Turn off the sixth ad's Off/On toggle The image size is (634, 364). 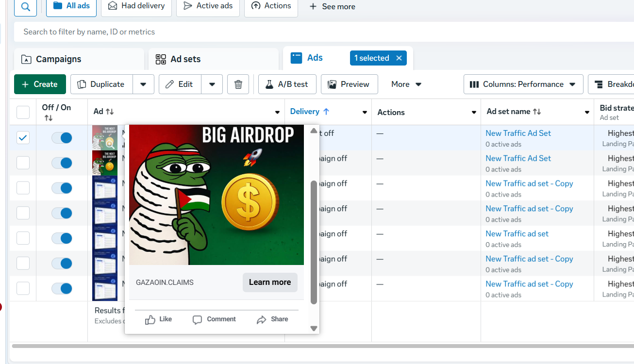[62, 264]
